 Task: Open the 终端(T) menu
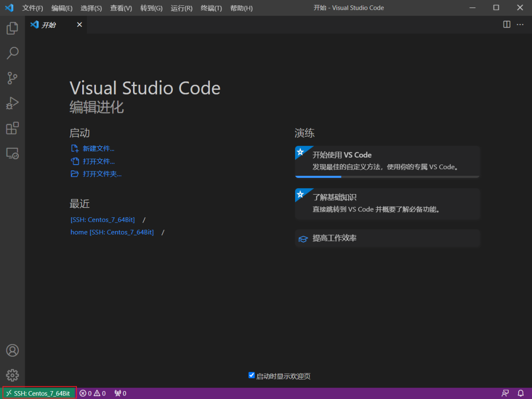click(211, 8)
